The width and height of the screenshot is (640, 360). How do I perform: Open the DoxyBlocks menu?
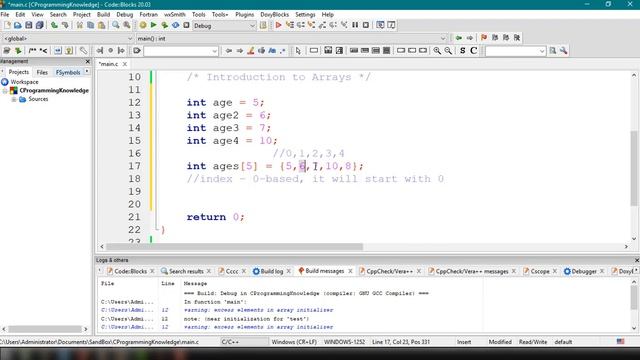[274, 14]
